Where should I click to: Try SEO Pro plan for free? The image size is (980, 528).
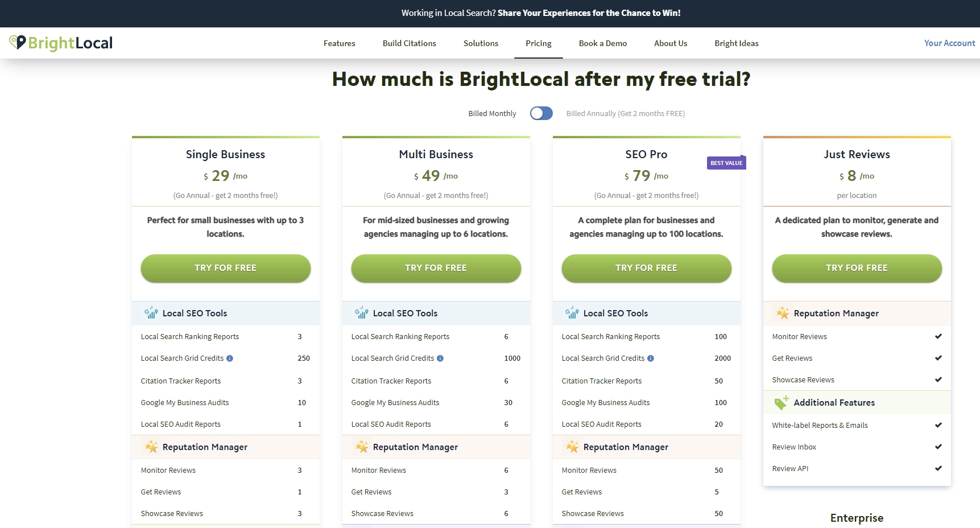click(x=647, y=268)
